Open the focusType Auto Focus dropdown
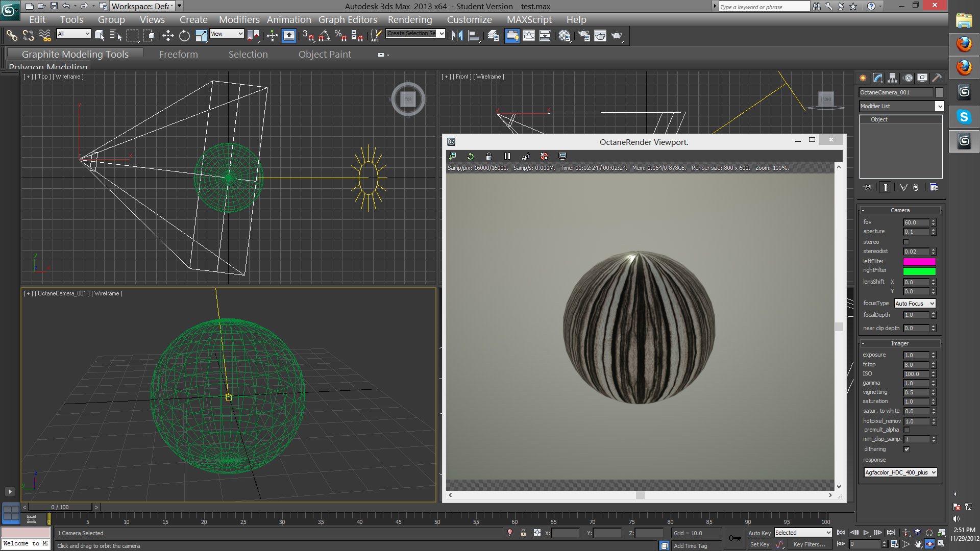Image resolution: width=980 pixels, height=551 pixels. tap(914, 303)
